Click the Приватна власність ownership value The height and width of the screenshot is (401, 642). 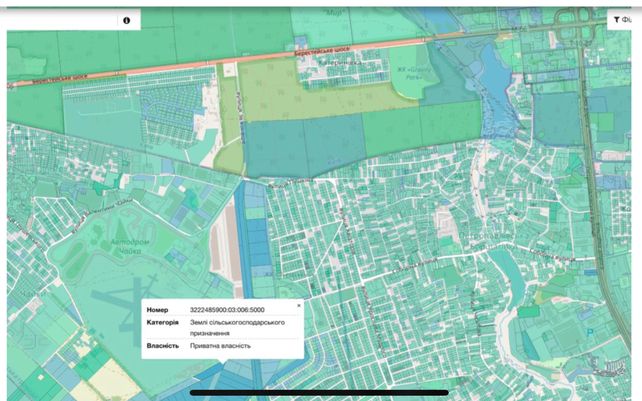(220, 346)
